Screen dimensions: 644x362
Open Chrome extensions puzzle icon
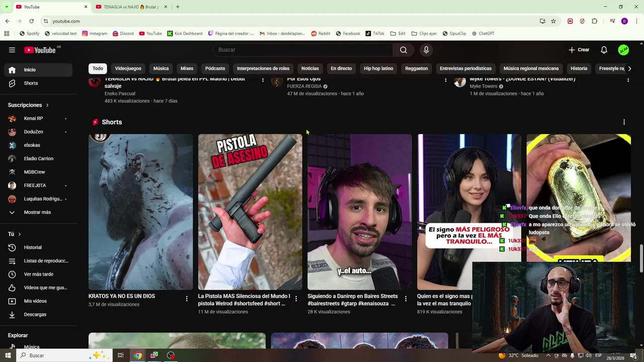(595, 21)
